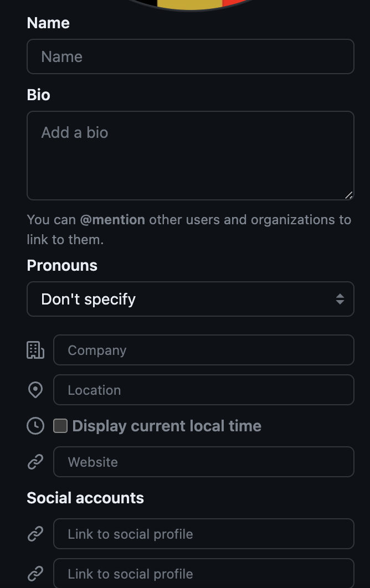Click link icon beside second social profile
Image resolution: width=370 pixels, height=588 pixels.
(x=35, y=574)
